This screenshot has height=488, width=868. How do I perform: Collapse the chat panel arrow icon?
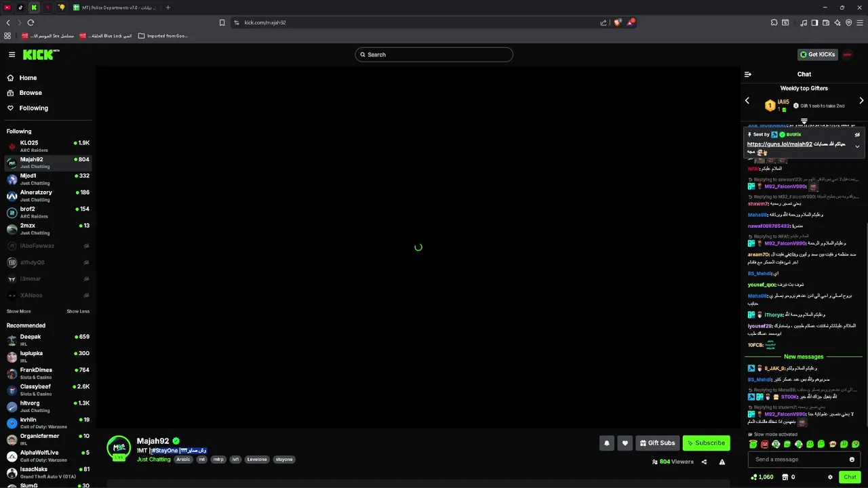(747, 75)
